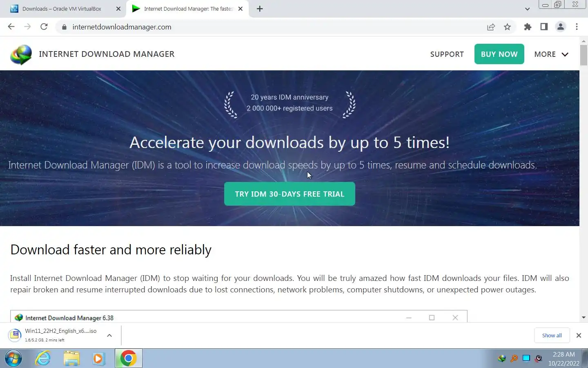This screenshot has width=588, height=368.
Task: Expand the download item options chevron
Action: coord(109,335)
